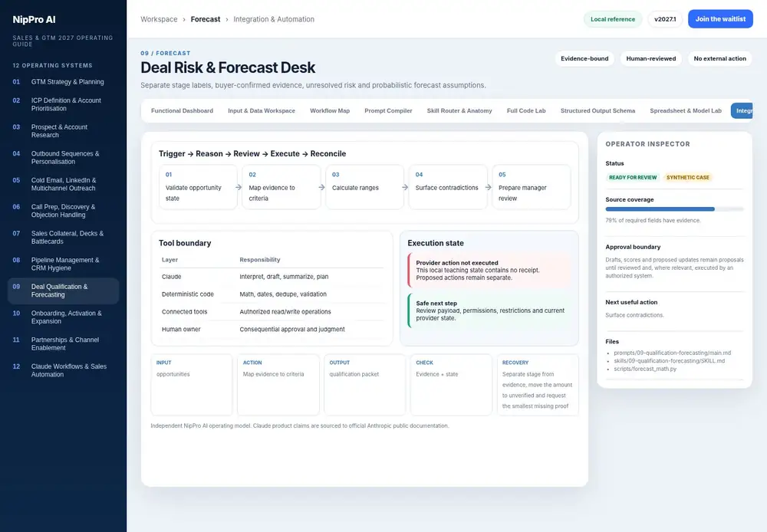Viewport: 767px width, 532px height.
Task: Click the Independent NipPro AI footer note
Action: coord(300,426)
